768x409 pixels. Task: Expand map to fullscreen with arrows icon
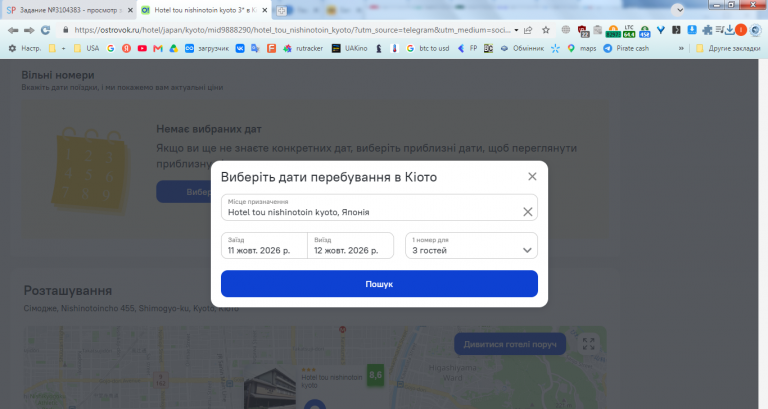tap(588, 344)
